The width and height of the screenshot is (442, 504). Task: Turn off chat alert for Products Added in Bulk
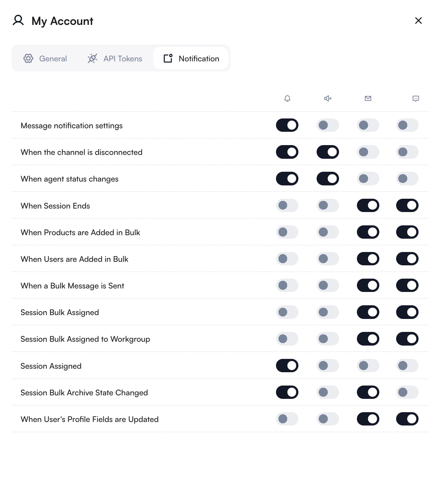[407, 232]
